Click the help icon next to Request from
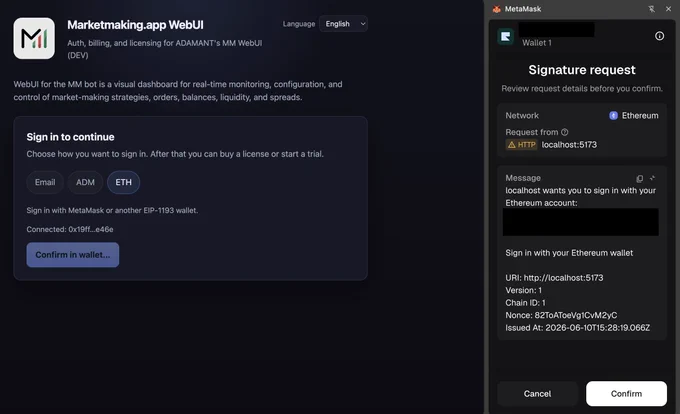 565,132
